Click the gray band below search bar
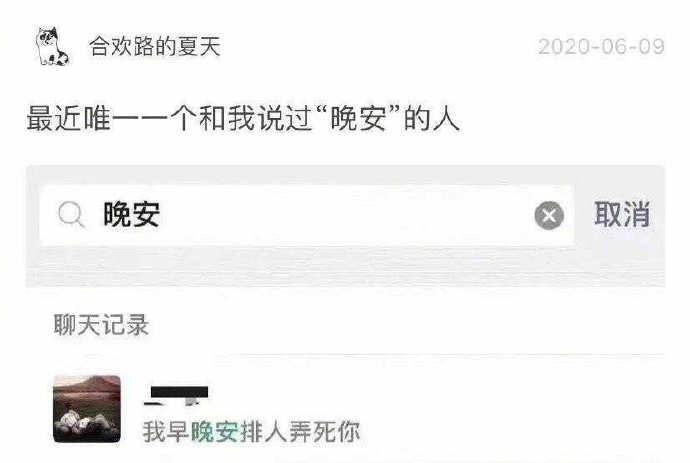690x463 pixels. [345, 267]
